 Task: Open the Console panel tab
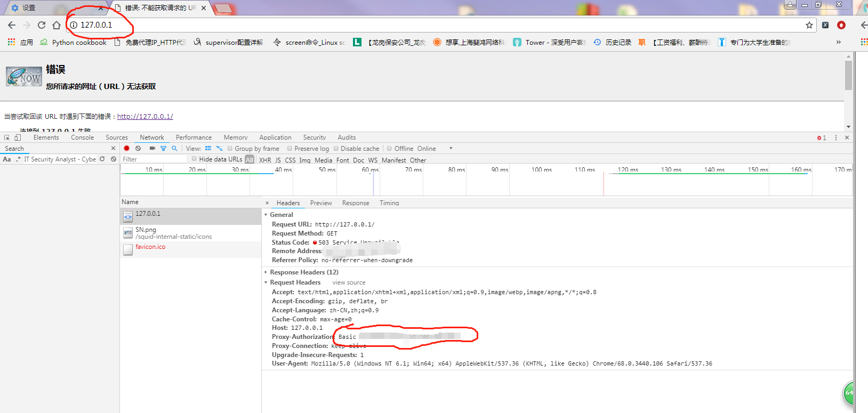(83, 137)
